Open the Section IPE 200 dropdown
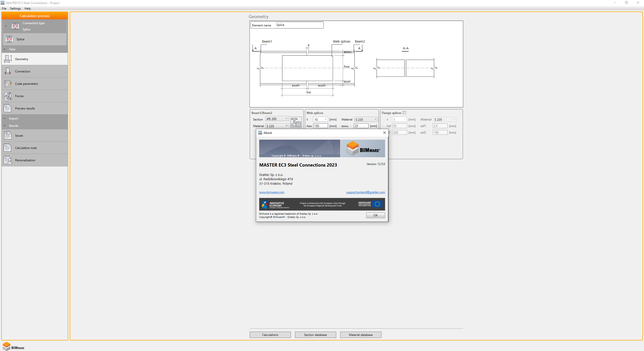 click(x=277, y=119)
